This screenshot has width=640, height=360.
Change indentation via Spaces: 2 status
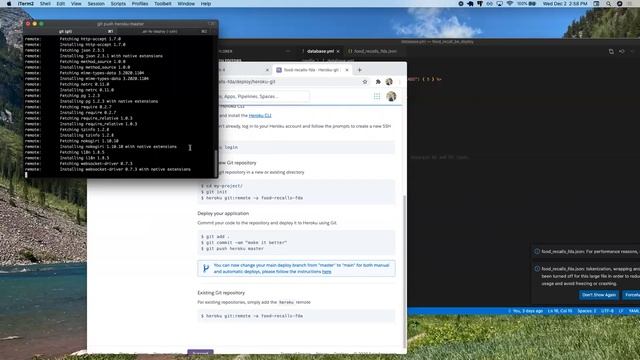point(587,311)
